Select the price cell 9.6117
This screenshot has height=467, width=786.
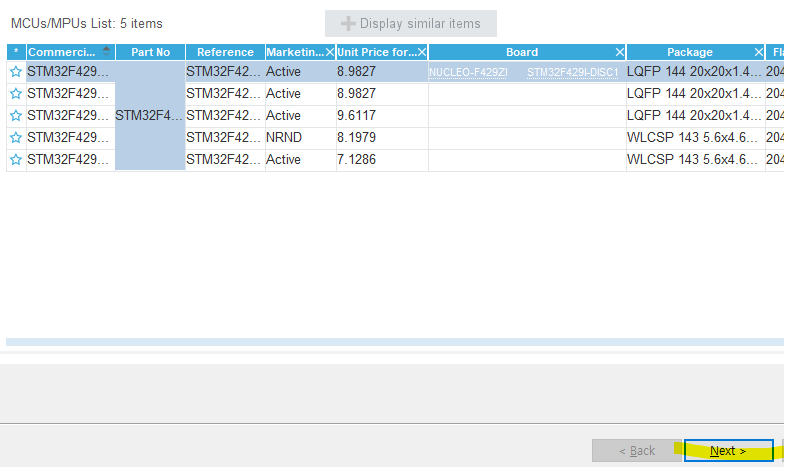[x=382, y=116]
